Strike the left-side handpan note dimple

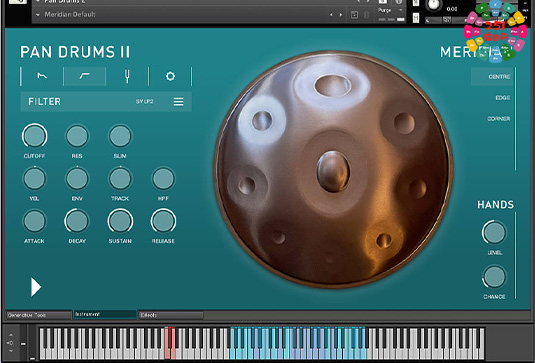[247, 186]
